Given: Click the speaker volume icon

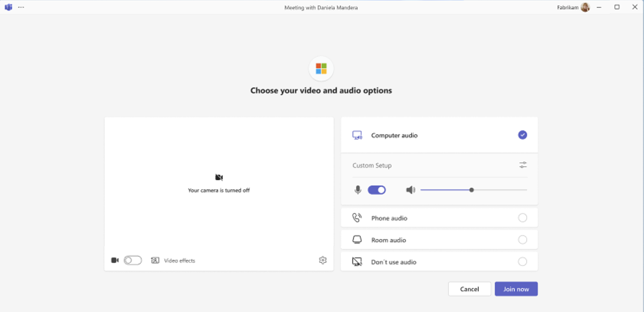Looking at the screenshot, I should (x=411, y=190).
